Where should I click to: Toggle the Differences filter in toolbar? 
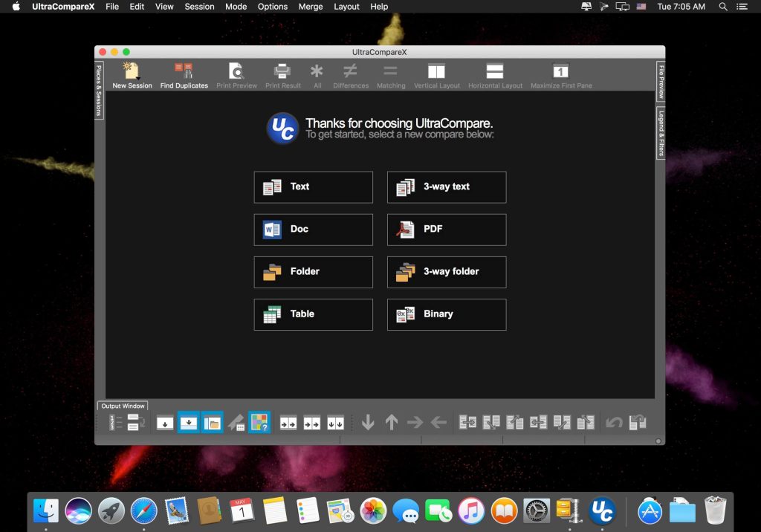coord(350,71)
